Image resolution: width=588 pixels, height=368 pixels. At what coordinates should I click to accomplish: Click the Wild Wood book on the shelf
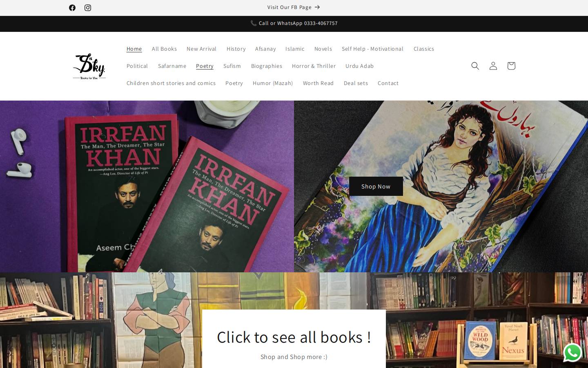[480, 339]
